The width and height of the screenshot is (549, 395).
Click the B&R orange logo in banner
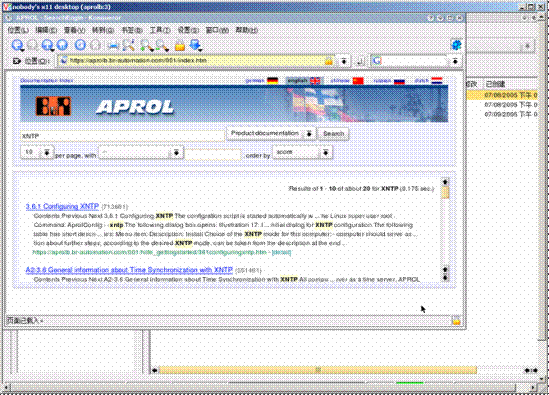pyautogui.click(x=53, y=106)
